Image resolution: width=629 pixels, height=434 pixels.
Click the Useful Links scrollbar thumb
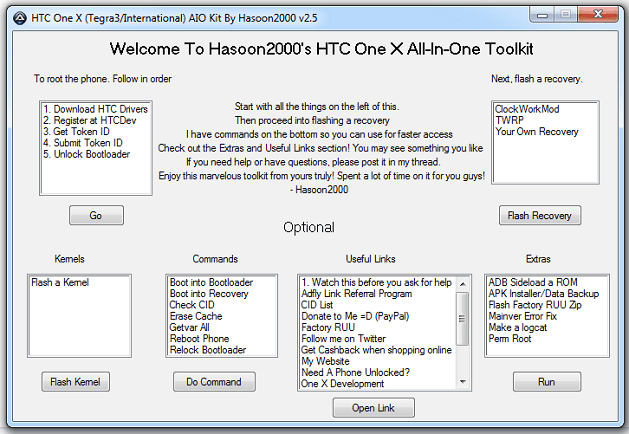point(463,319)
